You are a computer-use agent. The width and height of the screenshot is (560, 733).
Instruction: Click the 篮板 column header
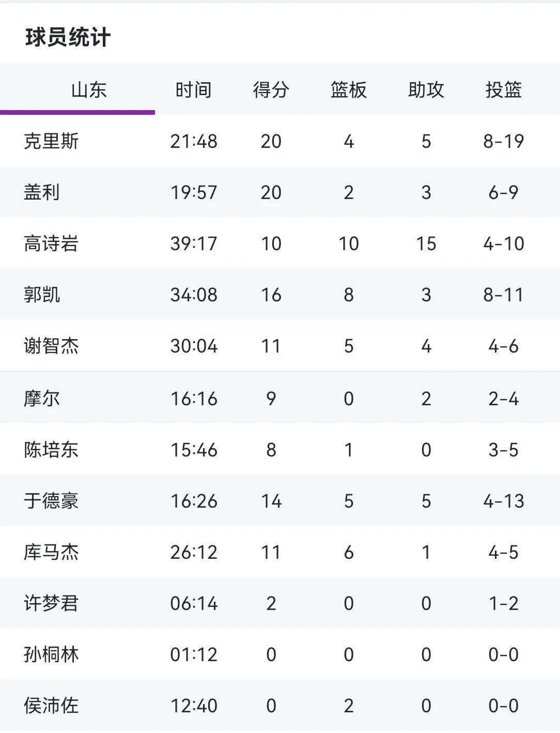tap(349, 90)
